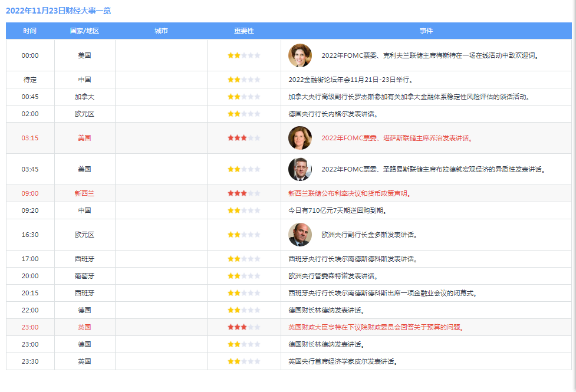This screenshot has height=392, width=576.
Task: Click the 重要性 column header
Action: coord(243,31)
